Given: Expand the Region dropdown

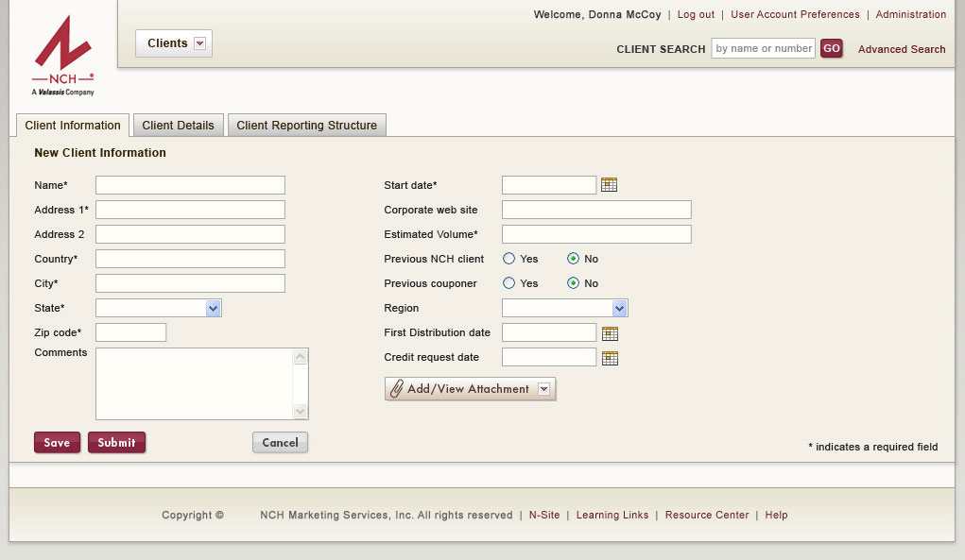Looking at the screenshot, I should point(619,308).
